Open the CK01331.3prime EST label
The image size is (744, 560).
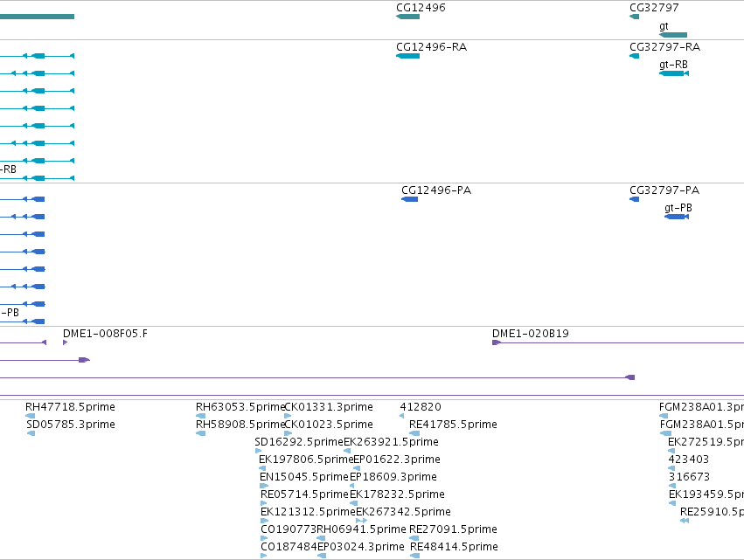click(x=329, y=407)
